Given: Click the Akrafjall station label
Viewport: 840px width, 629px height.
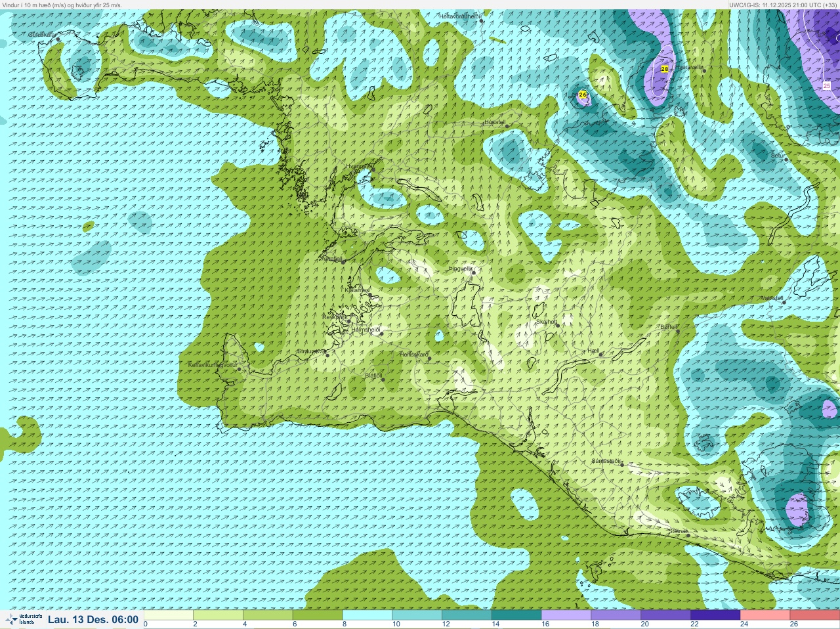Looking at the screenshot, I should (331, 259).
